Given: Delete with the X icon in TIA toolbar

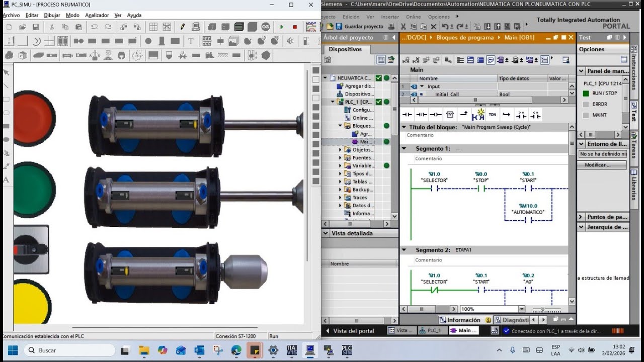Looking at the screenshot, I should pos(433,26).
